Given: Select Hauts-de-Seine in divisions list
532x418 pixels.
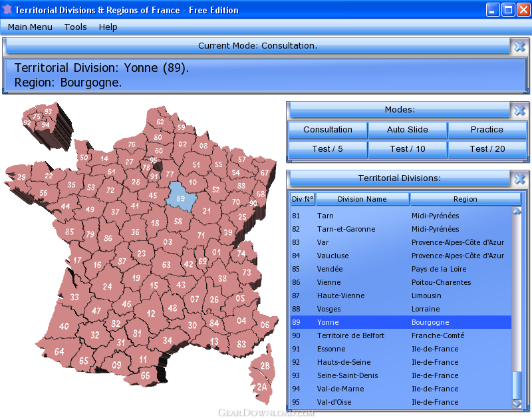Looking at the screenshot, I should [401, 362].
